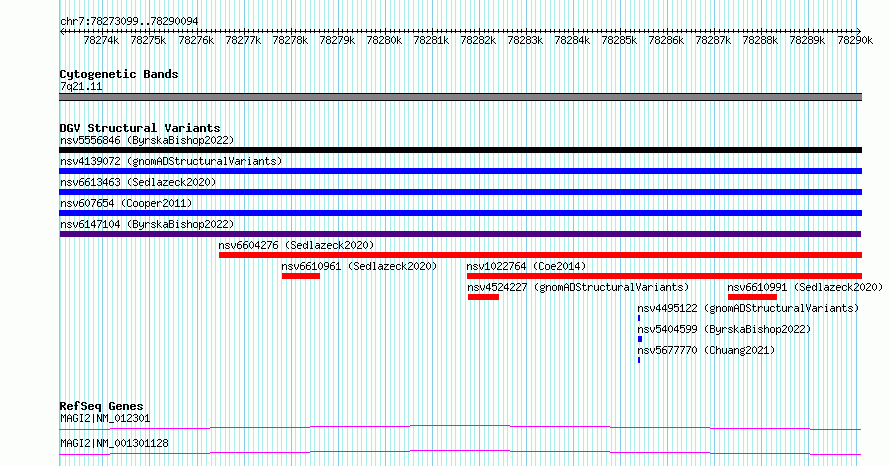890x466 pixels.
Task: Click the 78277k ruler tick label
Action: 243,40
